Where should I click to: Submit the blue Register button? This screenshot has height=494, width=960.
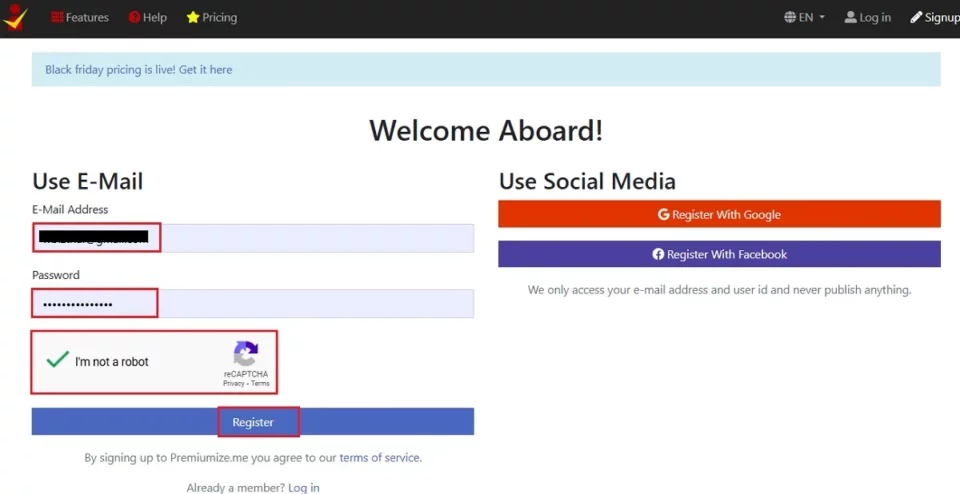pos(253,422)
